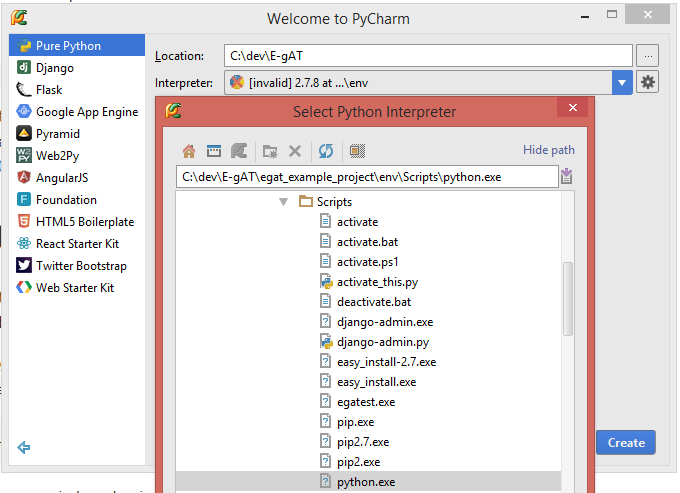Select easy_install-2.7.exe file
680x493 pixels.
click(386, 362)
